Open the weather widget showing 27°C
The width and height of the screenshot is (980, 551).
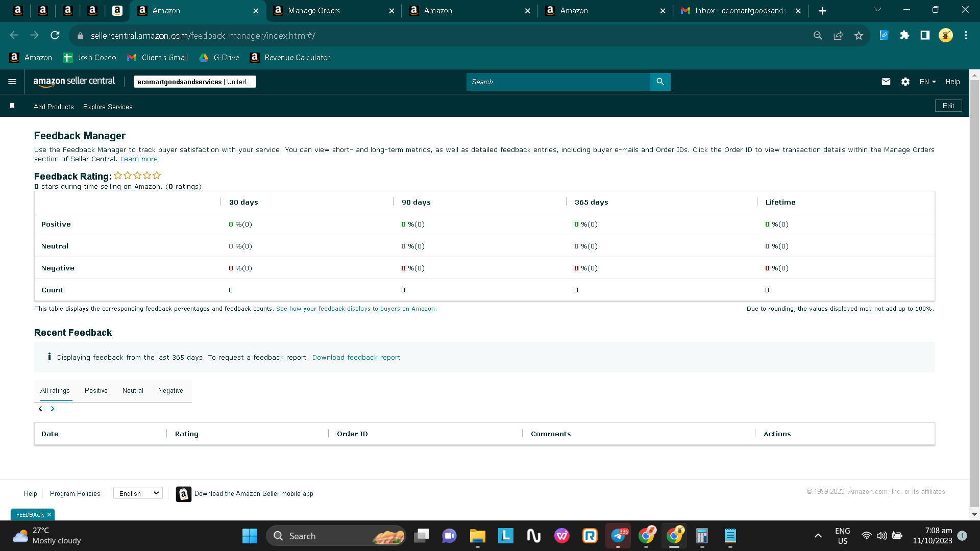click(x=47, y=536)
